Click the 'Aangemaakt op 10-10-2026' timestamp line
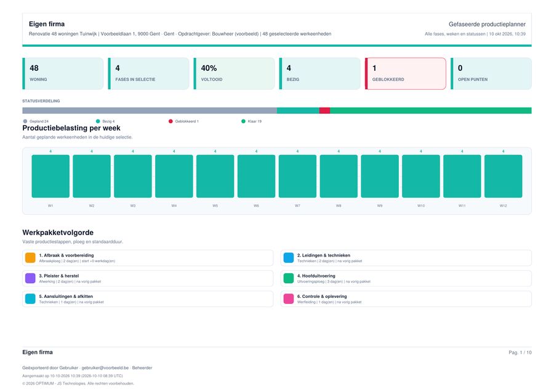 click(x=73, y=376)
